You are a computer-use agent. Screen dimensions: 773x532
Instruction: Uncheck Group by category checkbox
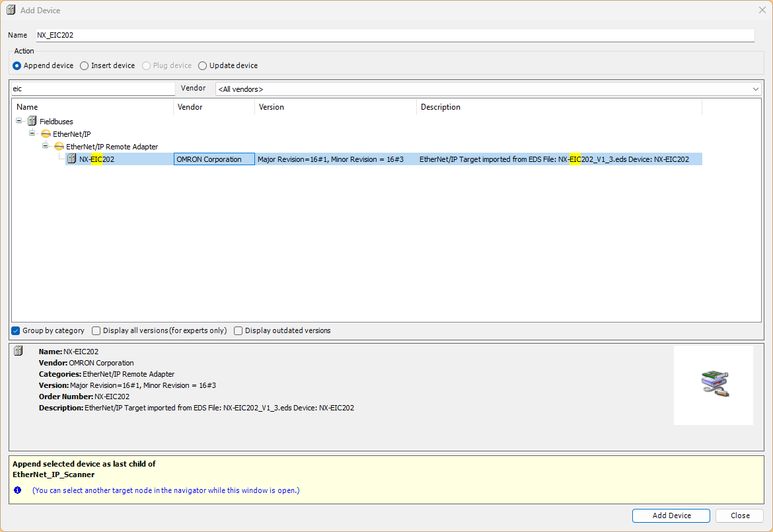[16, 331]
